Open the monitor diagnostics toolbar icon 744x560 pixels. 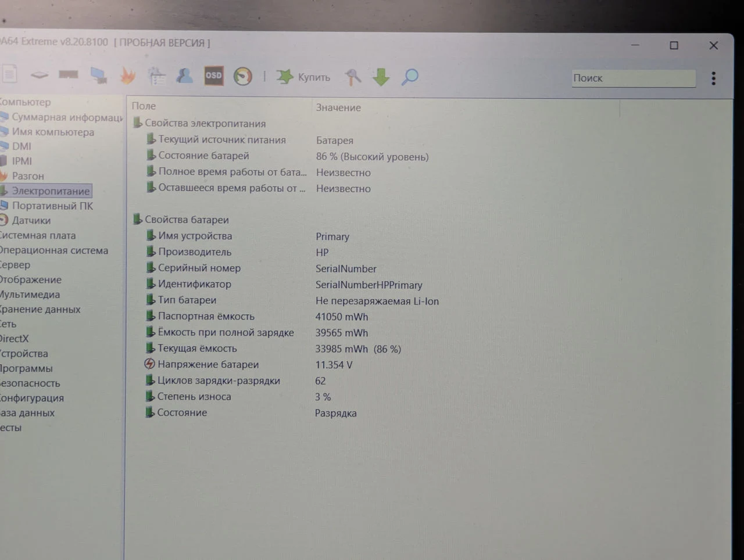click(x=98, y=75)
